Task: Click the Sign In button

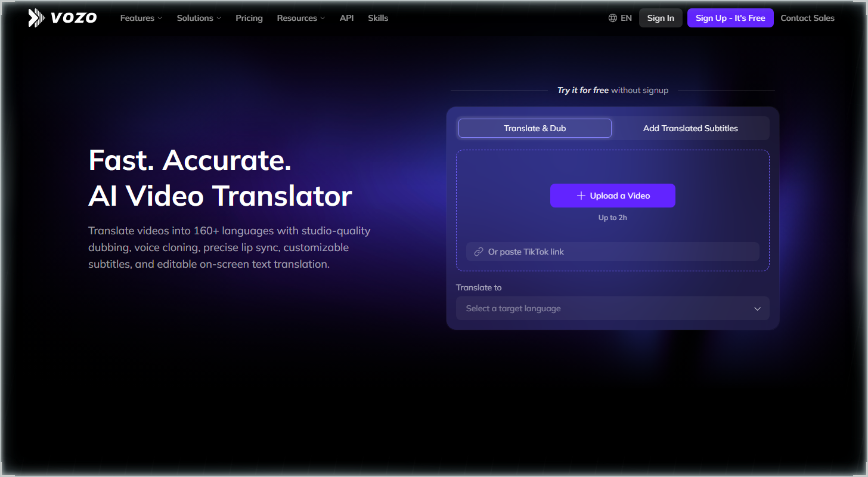Action: (x=661, y=18)
